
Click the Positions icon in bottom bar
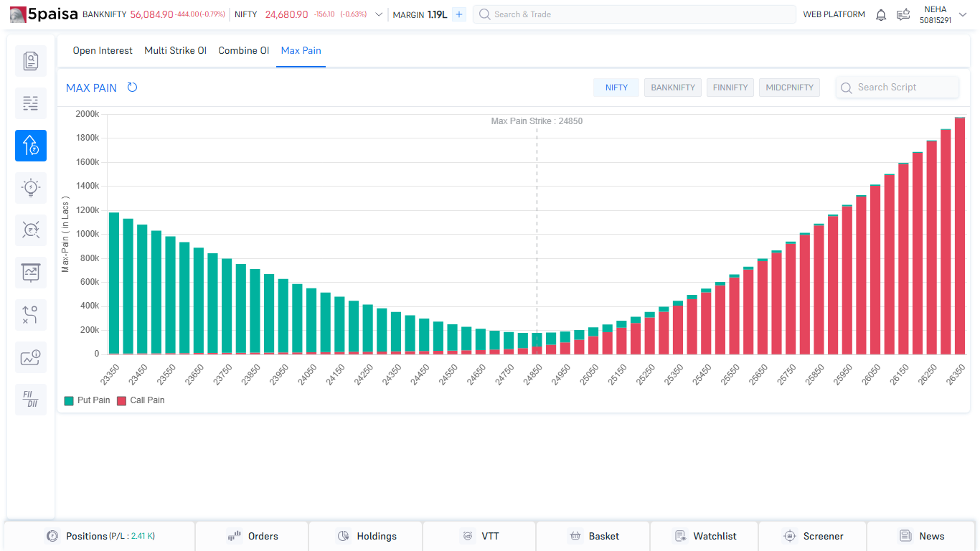pos(52,536)
